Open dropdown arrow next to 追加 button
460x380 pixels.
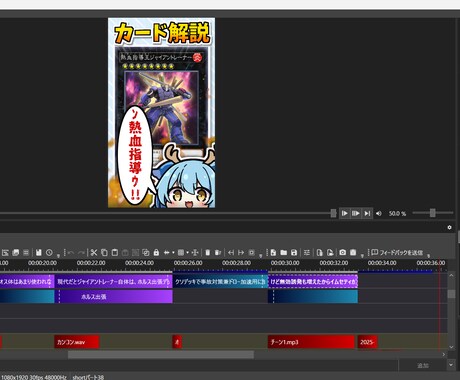pyautogui.click(x=451, y=365)
